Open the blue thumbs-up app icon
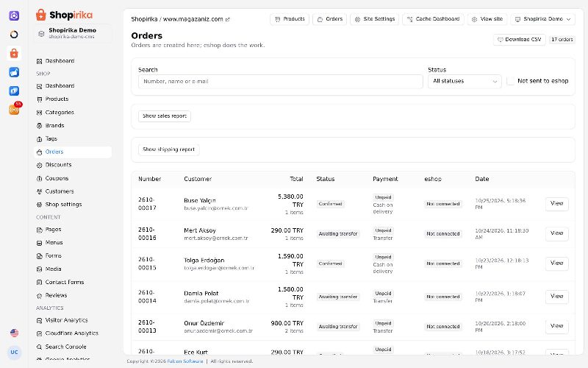The width and height of the screenshot is (588, 368). tap(14, 72)
